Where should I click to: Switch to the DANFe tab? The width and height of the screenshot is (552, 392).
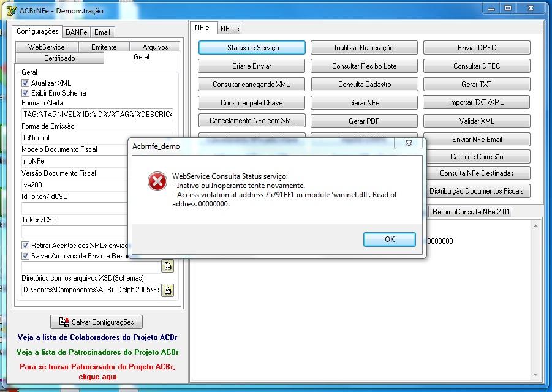(x=77, y=32)
